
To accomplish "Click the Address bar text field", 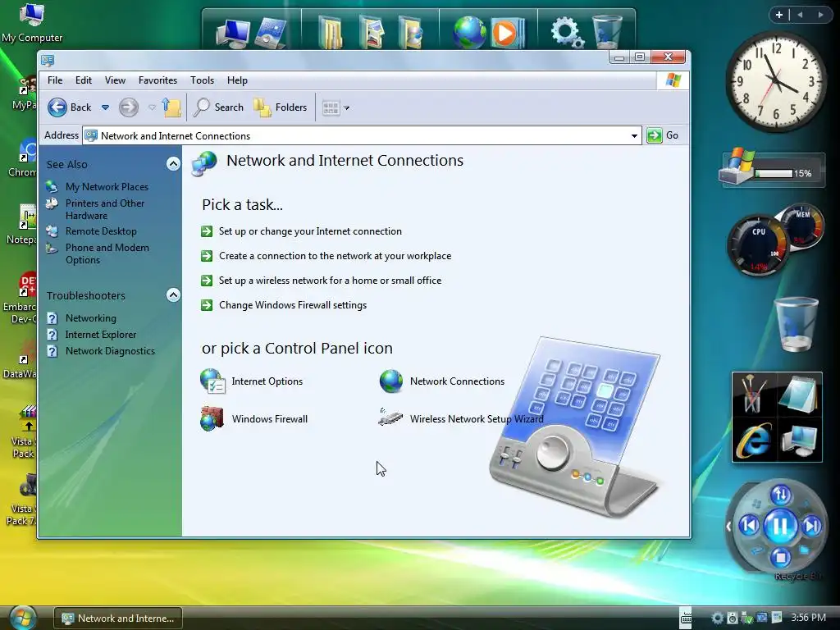I will click(x=362, y=135).
